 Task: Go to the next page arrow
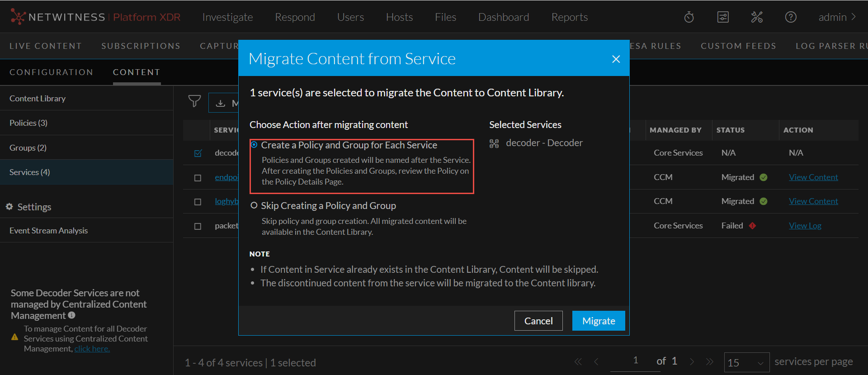(692, 361)
